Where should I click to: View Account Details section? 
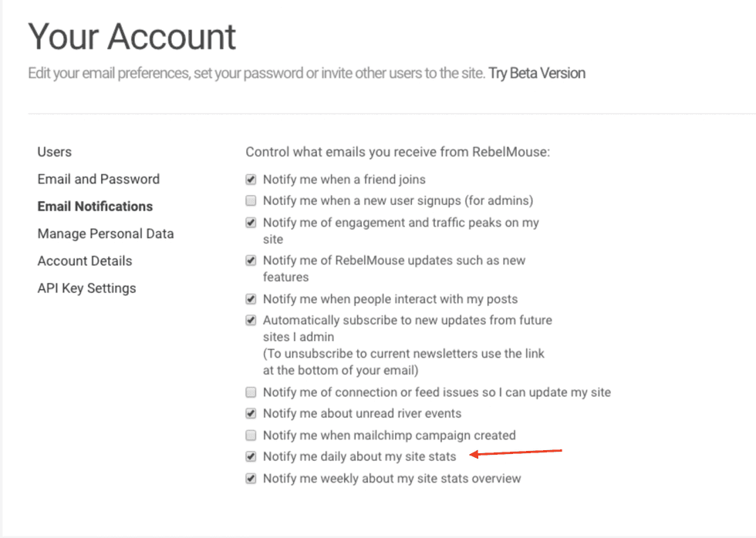pos(85,261)
